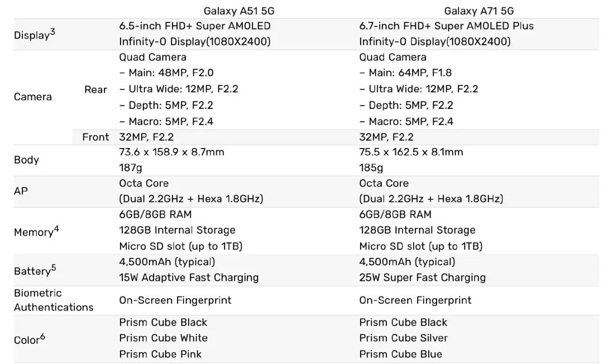Select the 25W Super Fast Charging text
The width and height of the screenshot is (603, 364).
click(x=422, y=277)
